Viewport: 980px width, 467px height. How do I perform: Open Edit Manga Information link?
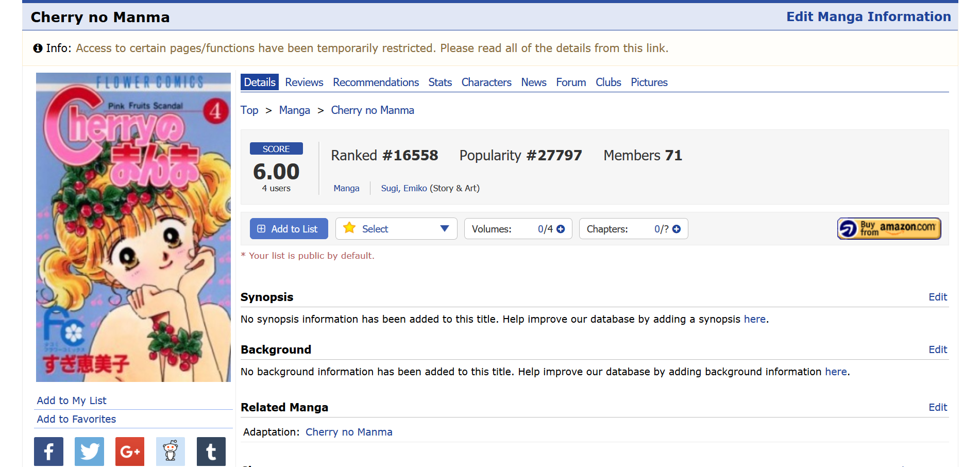(868, 16)
